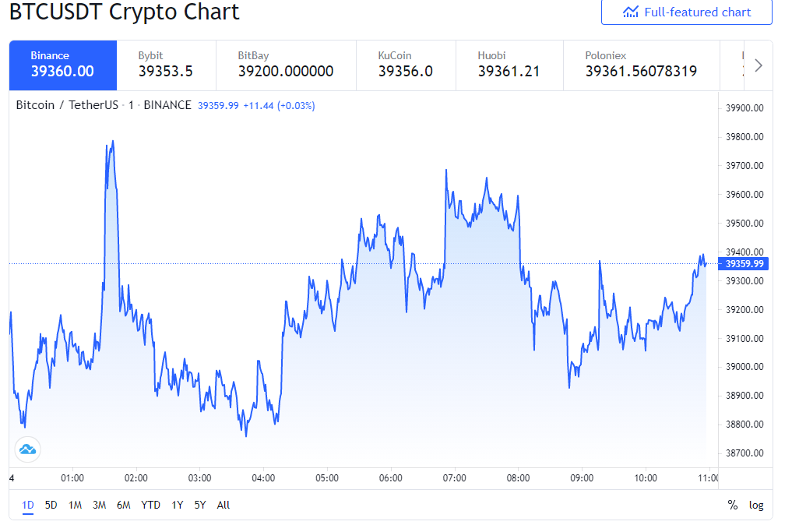
Task: Choose the Huobi exchange tab
Action: click(x=509, y=65)
